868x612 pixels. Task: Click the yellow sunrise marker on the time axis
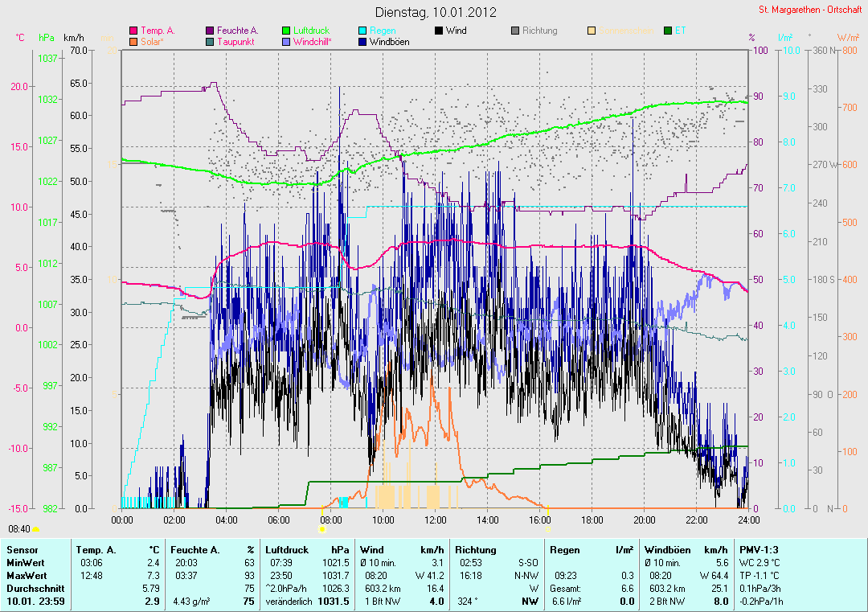[322, 529]
